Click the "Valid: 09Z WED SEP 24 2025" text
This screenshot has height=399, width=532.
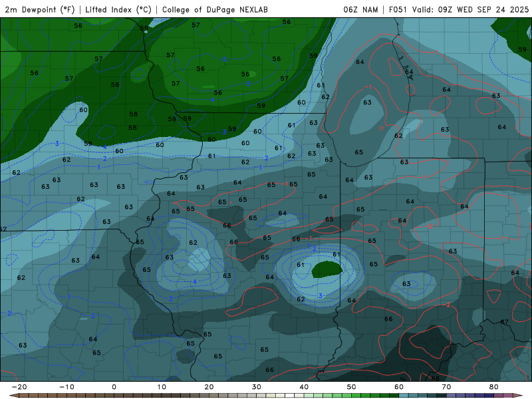coord(470,9)
